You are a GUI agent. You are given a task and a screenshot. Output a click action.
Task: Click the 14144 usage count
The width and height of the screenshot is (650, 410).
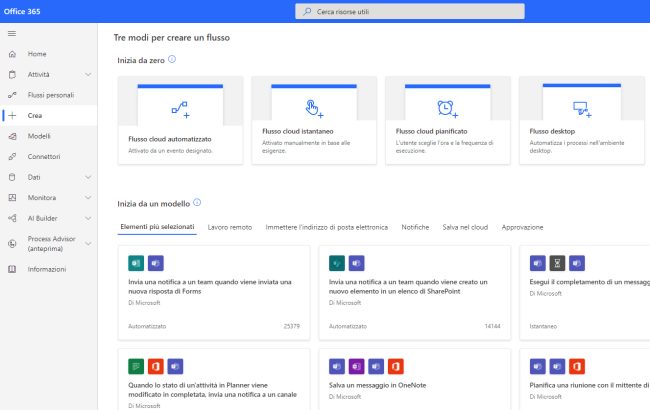click(x=492, y=326)
